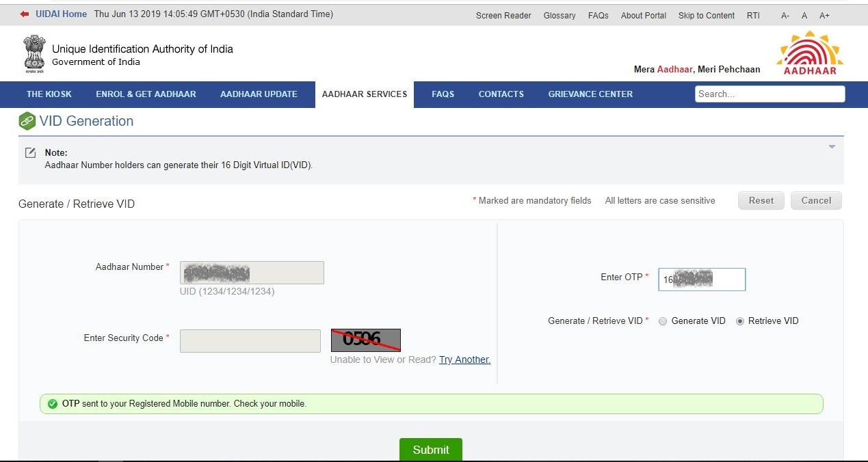The width and height of the screenshot is (868, 462).
Task: Click the red back arrow beside UIDAI Home
Action: tap(25, 14)
